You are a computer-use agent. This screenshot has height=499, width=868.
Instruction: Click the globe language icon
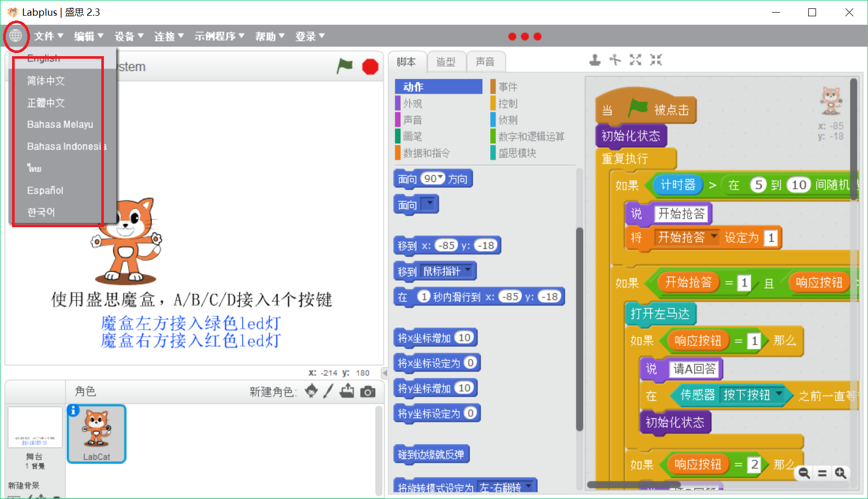16,36
